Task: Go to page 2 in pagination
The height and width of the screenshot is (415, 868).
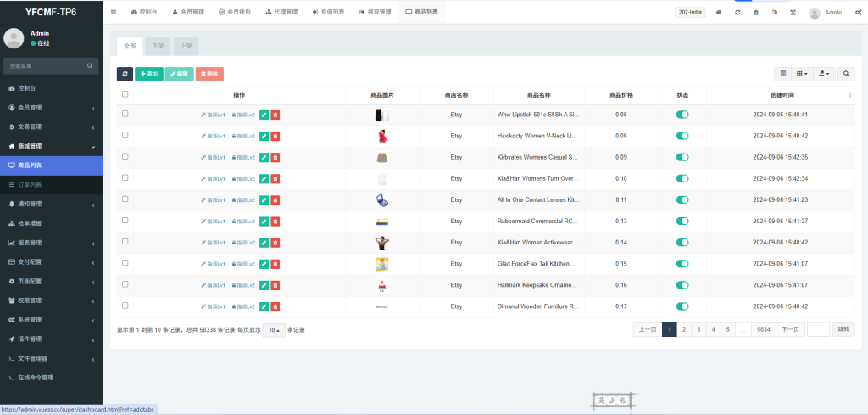Action: click(x=683, y=329)
